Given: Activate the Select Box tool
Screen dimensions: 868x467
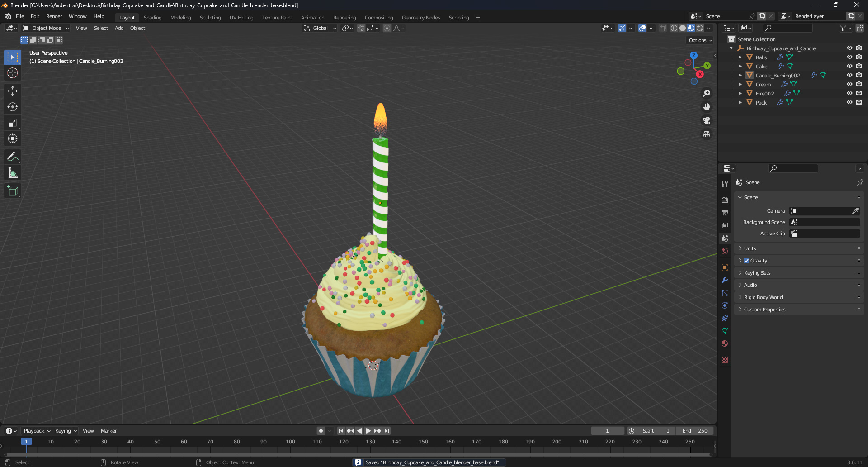Looking at the screenshot, I should click(13, 57).
